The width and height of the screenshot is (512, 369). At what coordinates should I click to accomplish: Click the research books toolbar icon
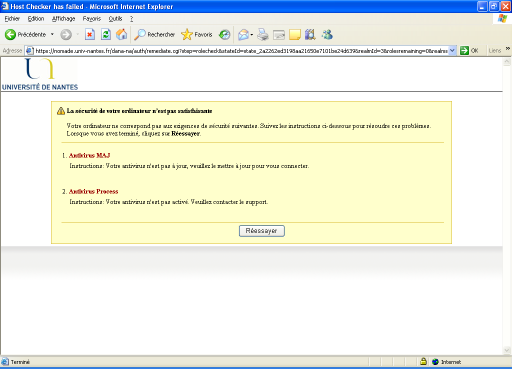click(x=310, y=34)
